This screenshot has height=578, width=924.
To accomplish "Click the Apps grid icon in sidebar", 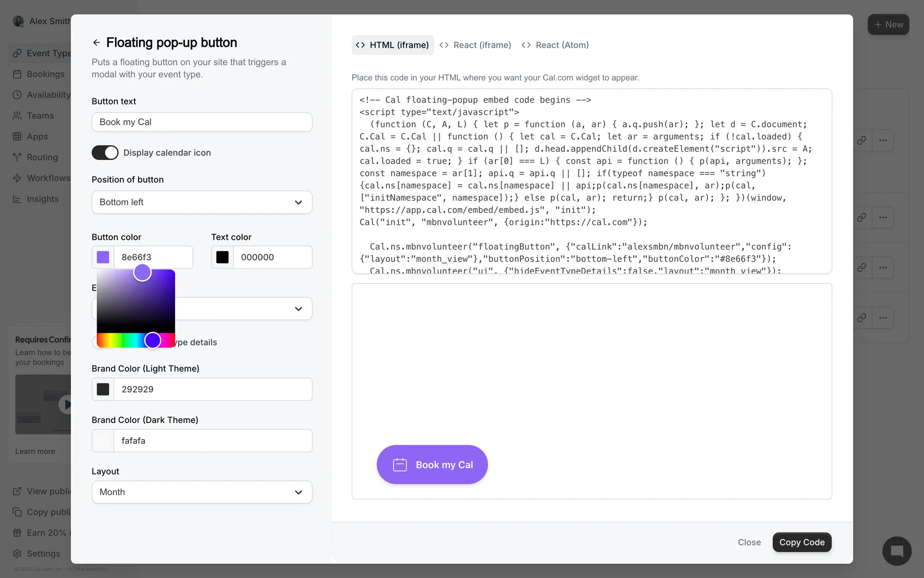I will [x=17, y=137].
